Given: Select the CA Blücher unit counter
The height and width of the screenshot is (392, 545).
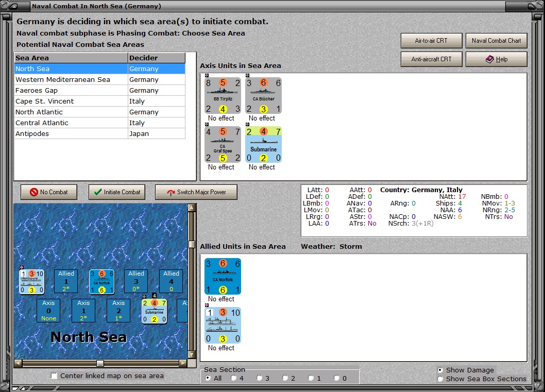Looking at the screenshot, I should (x=263, y=96).
